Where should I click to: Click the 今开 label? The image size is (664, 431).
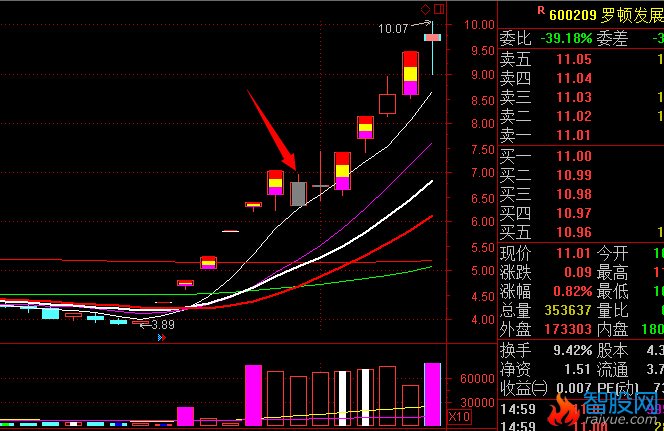pos(612,253)
